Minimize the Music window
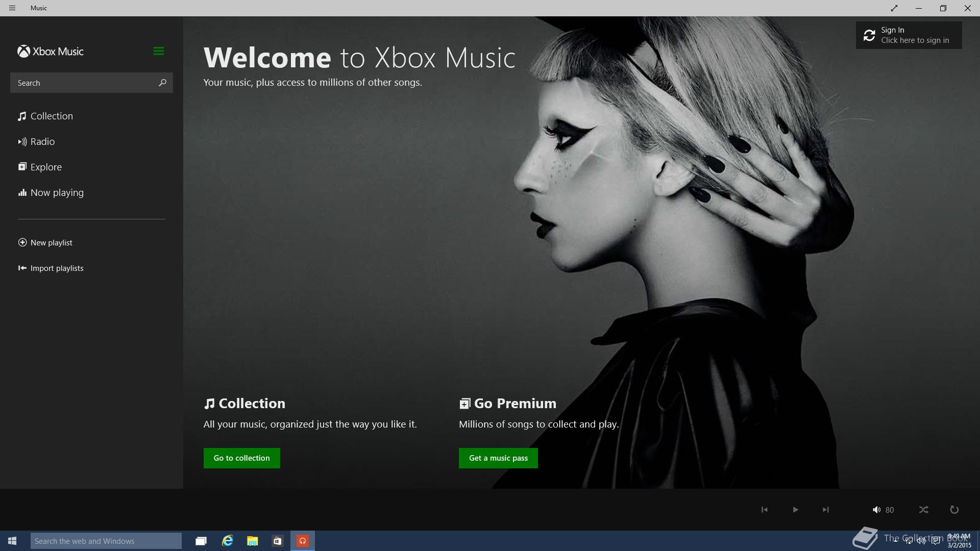Image resolution: width=980 pixels, height=551 pixels. [x=919, y=8]
